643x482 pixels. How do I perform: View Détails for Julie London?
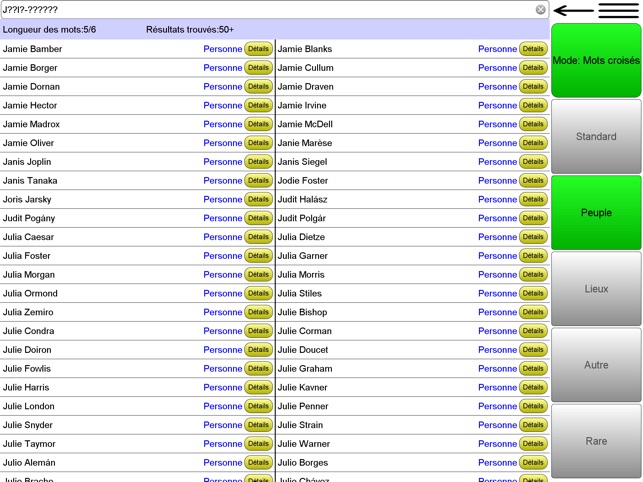(x=258, y=406)
